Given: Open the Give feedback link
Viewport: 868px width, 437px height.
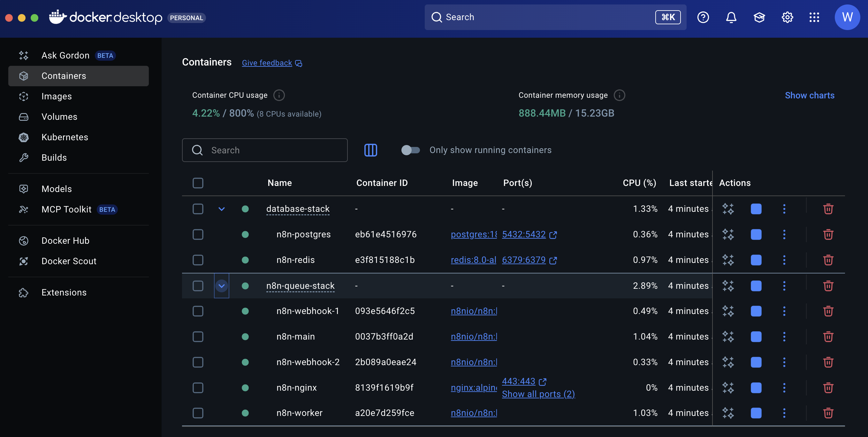Looking at the screenshot, I should [x=267, y=63].
